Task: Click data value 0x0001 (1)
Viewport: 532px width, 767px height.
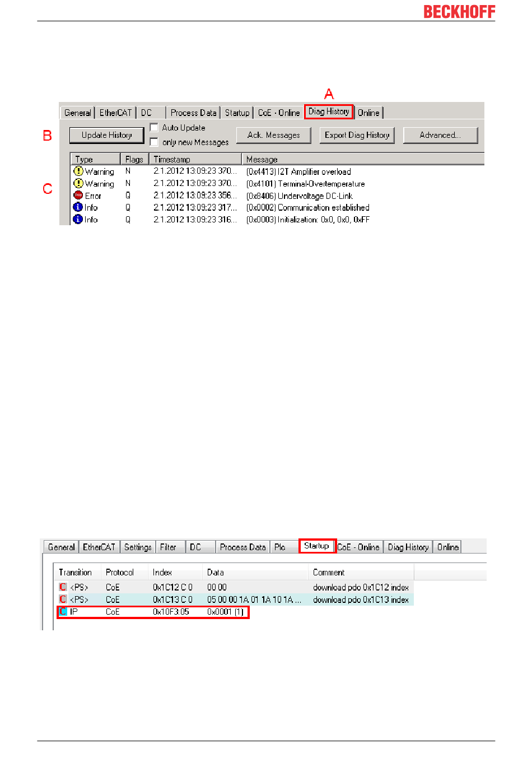Action: tap(225, 612)
